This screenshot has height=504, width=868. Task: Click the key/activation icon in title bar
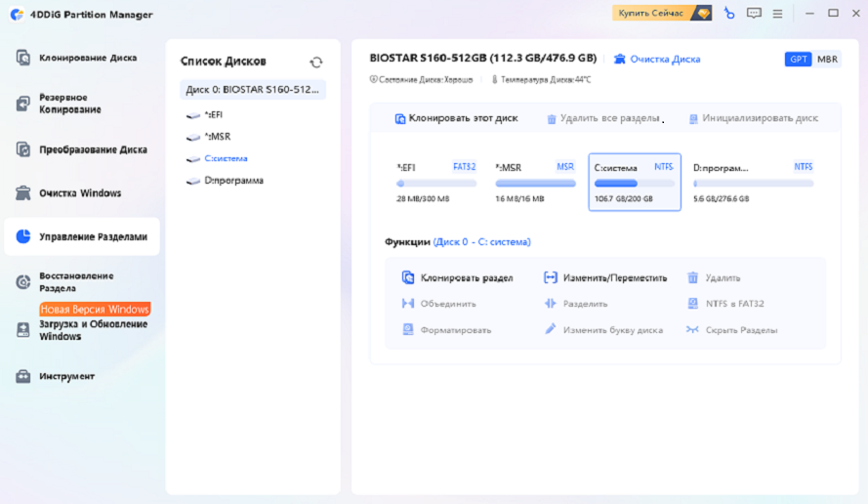tap(729, 14)
